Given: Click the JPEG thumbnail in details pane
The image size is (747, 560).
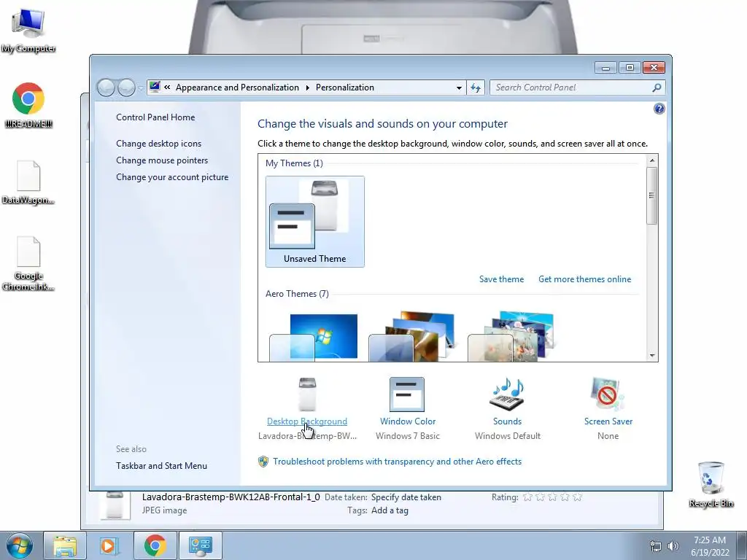Looking at the screenshot, I should pos(115,505).
